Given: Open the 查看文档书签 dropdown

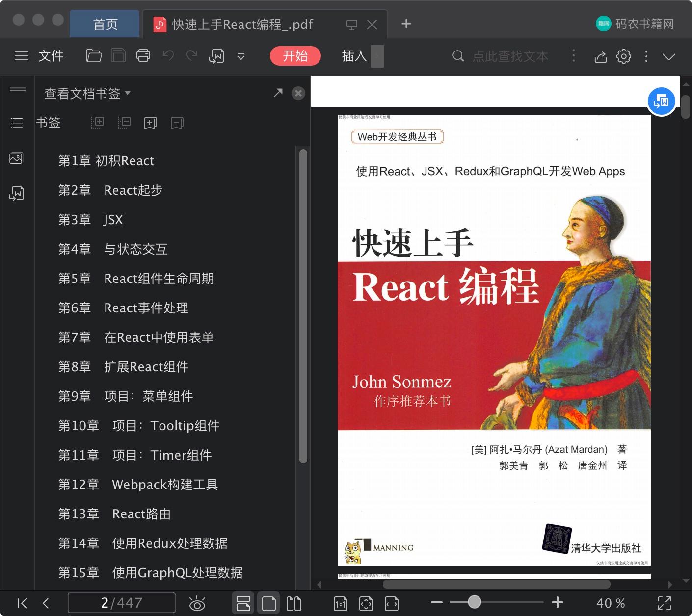Looking at the screenshot, I should [87, 93].
